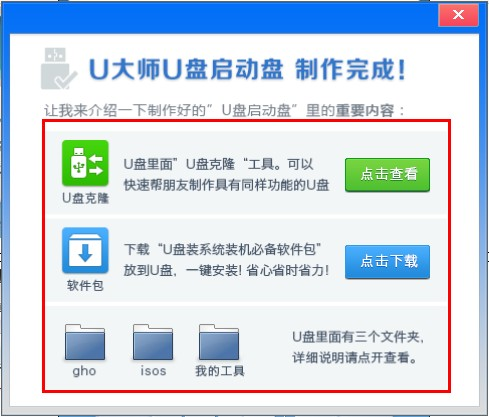Open the green U盘克隆 USB clone icon

(85, 163)
